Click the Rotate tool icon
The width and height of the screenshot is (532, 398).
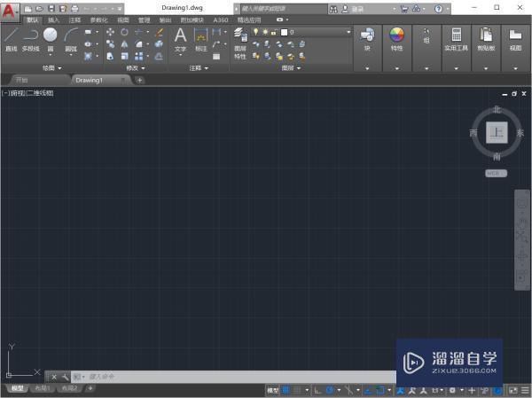point(124,32)
